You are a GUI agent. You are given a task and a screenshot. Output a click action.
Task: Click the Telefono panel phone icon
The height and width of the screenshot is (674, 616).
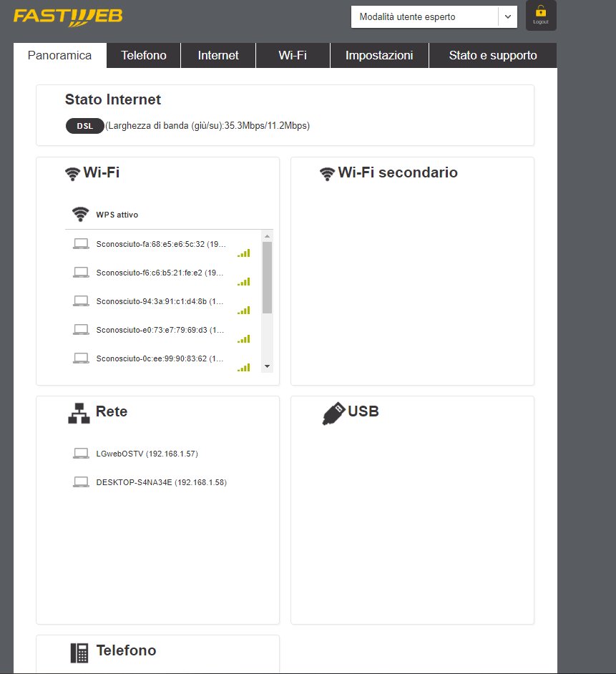[79, 653]
